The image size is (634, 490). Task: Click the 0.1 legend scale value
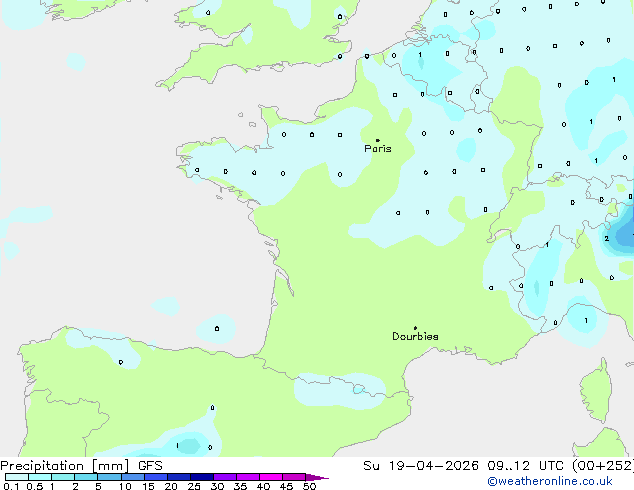(x=11, y=486)
